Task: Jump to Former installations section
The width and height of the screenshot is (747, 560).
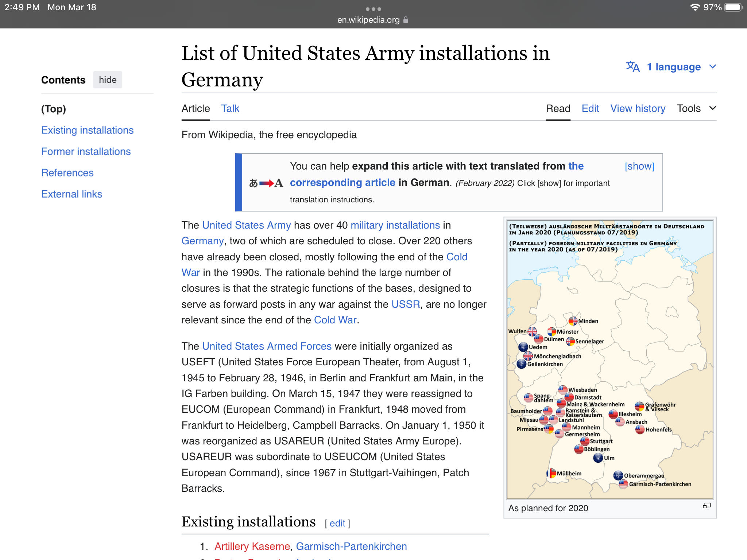Action: [86, 151]
